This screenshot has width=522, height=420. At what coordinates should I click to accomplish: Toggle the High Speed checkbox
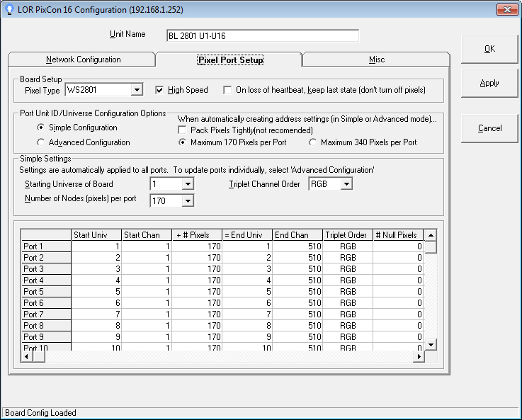tap(159, 90)
